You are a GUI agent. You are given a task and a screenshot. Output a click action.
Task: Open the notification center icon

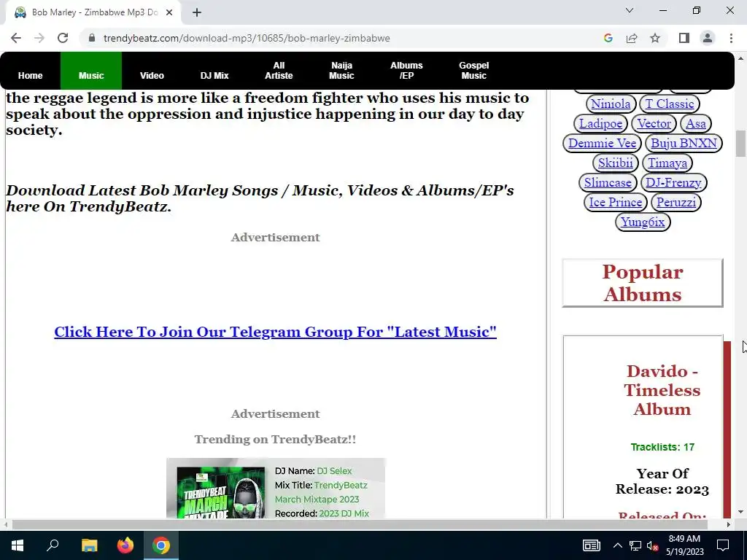point(723,545)
